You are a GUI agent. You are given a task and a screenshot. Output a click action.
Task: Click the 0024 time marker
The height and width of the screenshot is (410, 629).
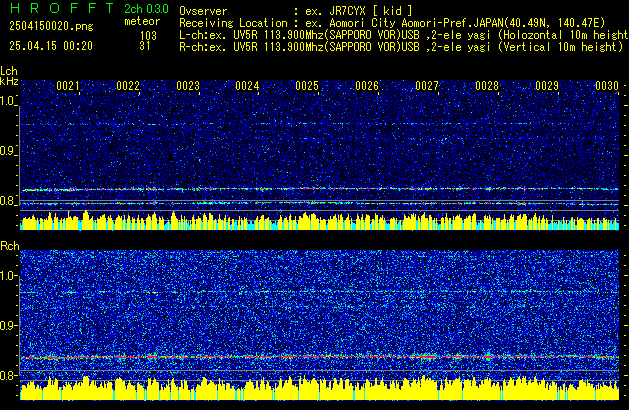(x=247, y=86)
